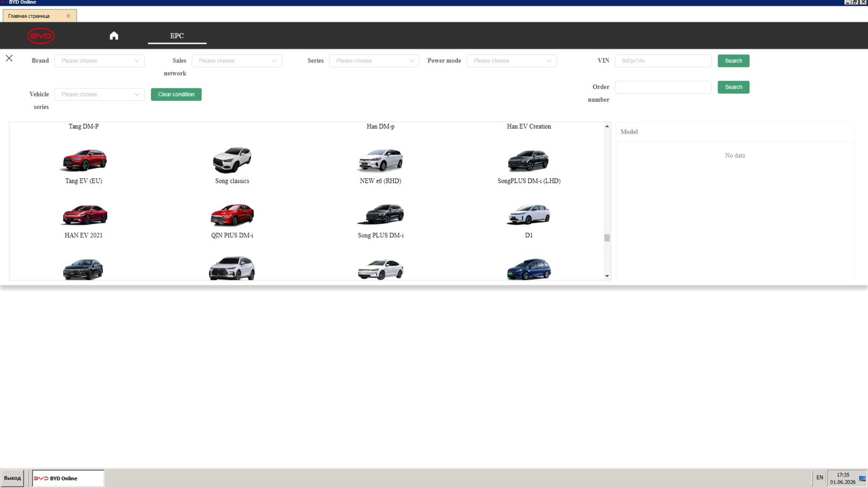Click the NEW e6 (RHD) text label
868x488 pixels.
tap(380, 181)
